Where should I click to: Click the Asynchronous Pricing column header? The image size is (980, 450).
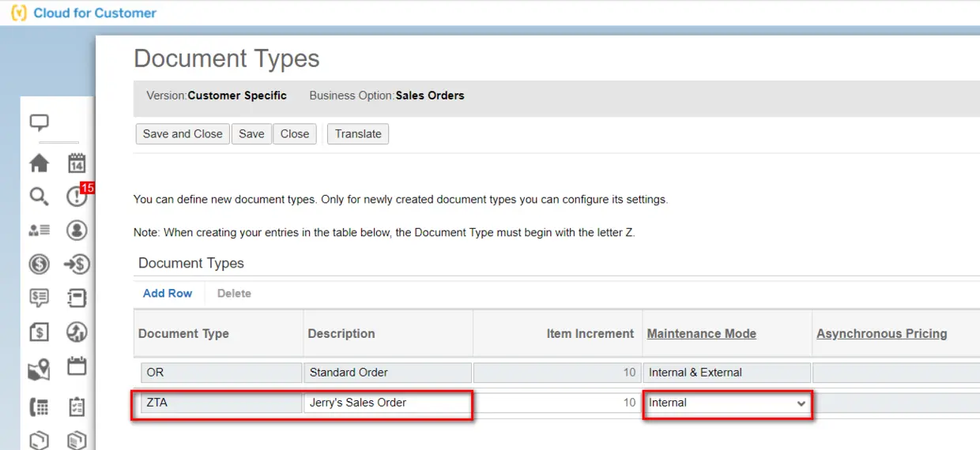(x=881, y=333)
